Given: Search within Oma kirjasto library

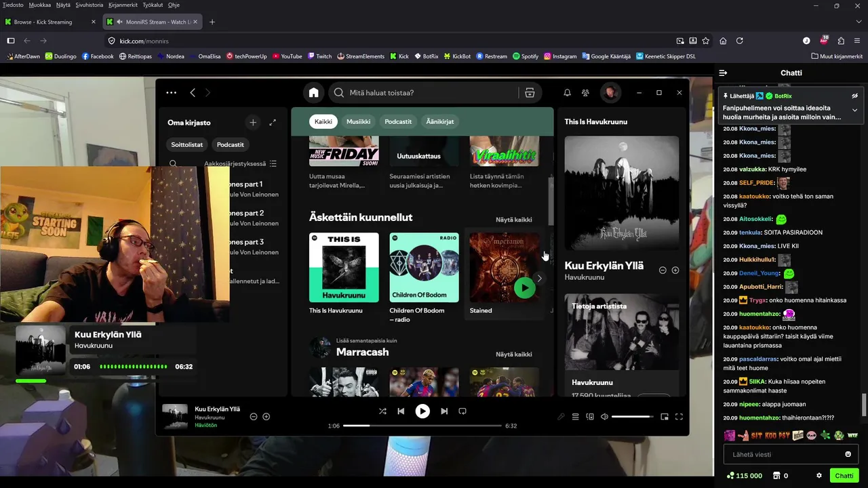Looking at the screenshot, I should [173, 163].
